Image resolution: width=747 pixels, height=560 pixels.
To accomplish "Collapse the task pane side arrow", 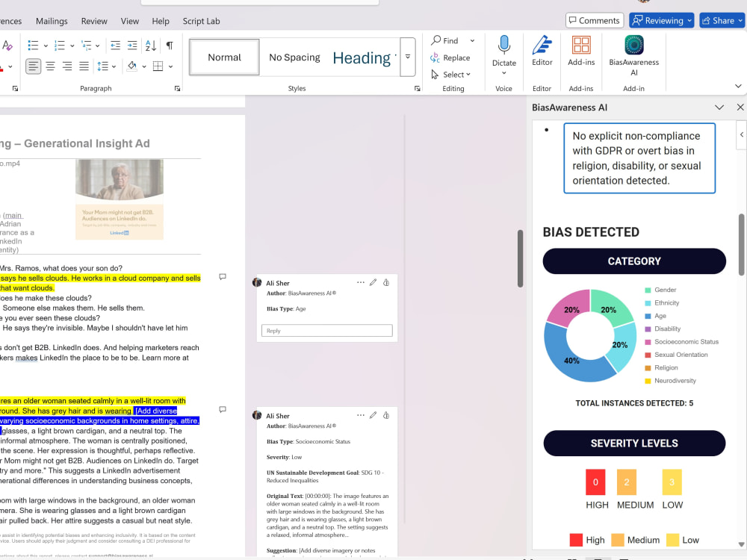I will pos(741,134).
